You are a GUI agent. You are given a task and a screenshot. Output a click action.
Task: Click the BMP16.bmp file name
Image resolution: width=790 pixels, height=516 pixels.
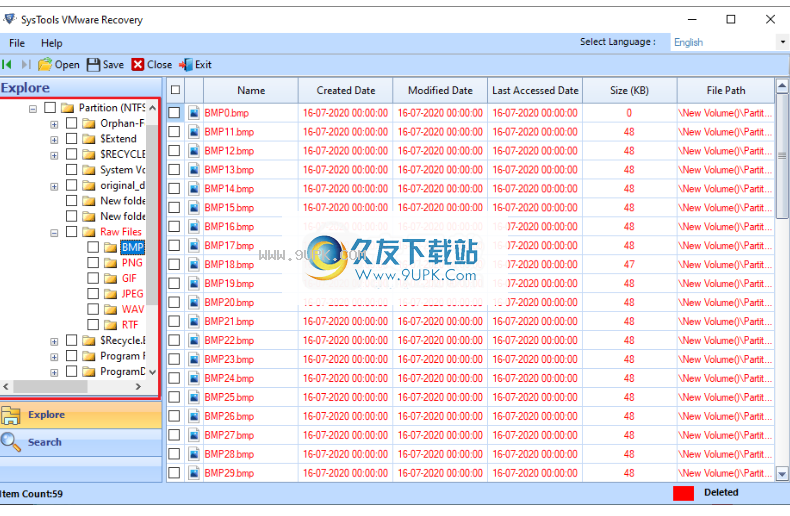229,227
